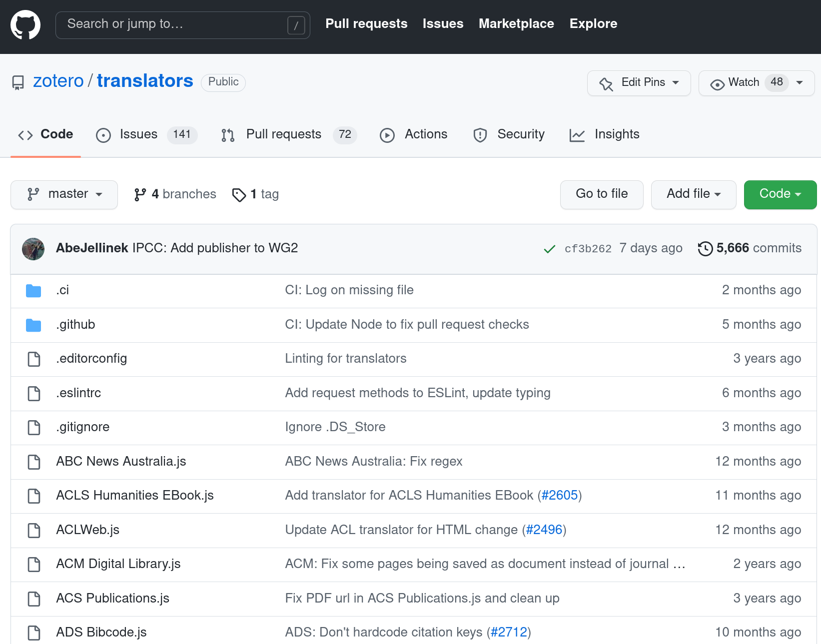The height and width of the screenshot is (644, 821).
Task: Open the translators repository link
Action: [x=145, y=81]
